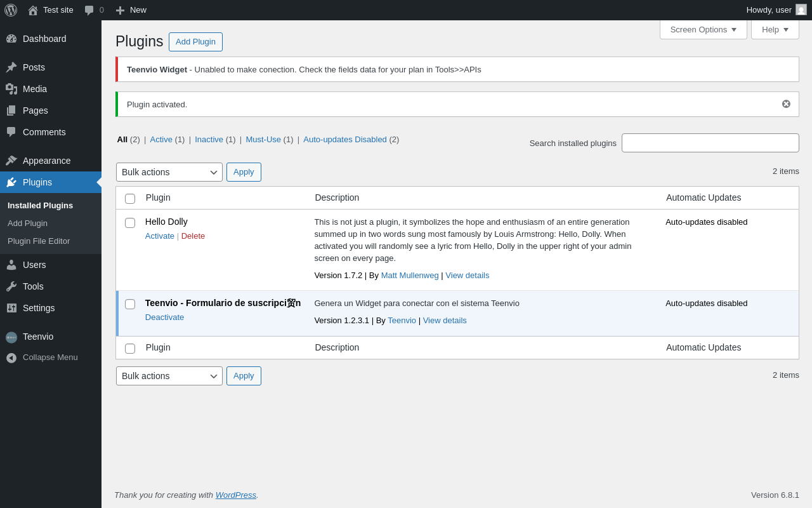Open Teenvio author link
The image size is (812, 508).
(402, 321)
